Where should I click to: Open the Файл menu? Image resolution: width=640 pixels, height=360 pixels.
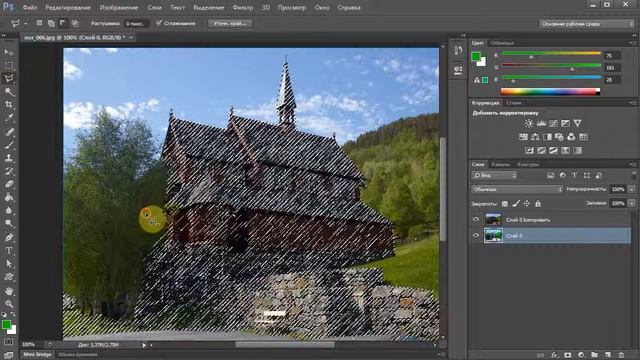(30, 7)
